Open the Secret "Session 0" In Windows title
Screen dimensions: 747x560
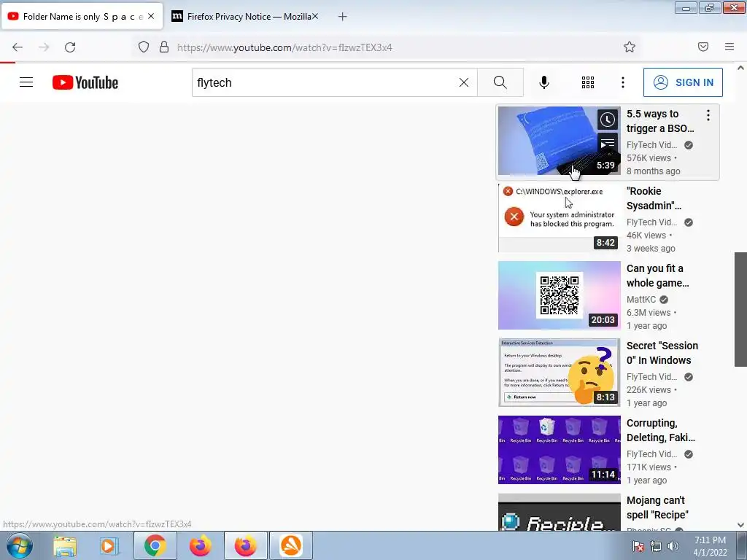(662, 353)
